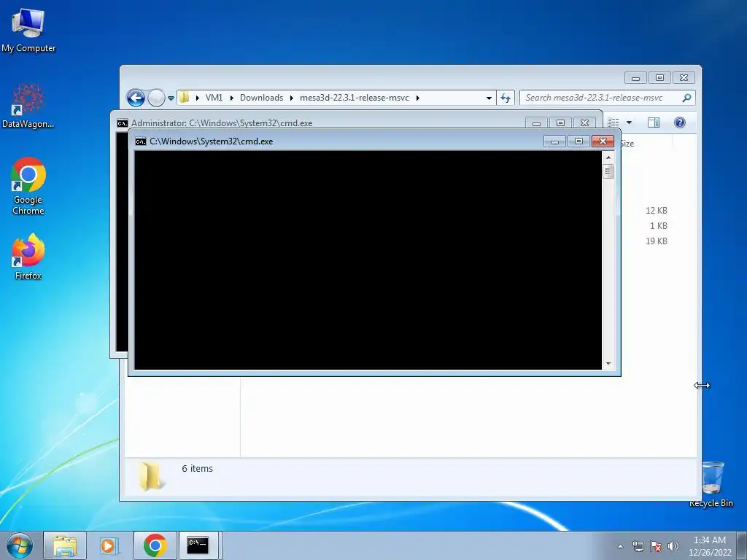Image resolution: width=747 pixels, height=560 pixels.
Task: Click scroll up arrow in cmd.exe
Action: point(608,157)
